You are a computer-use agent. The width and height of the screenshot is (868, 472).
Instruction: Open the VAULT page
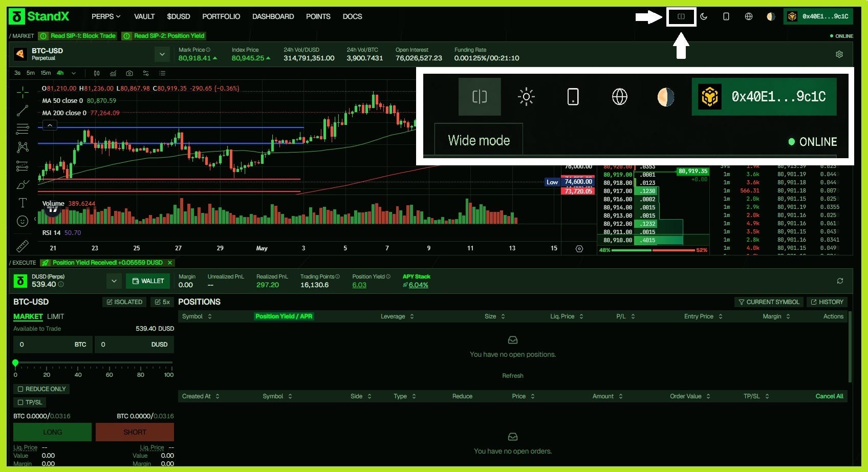click(144, 16)
